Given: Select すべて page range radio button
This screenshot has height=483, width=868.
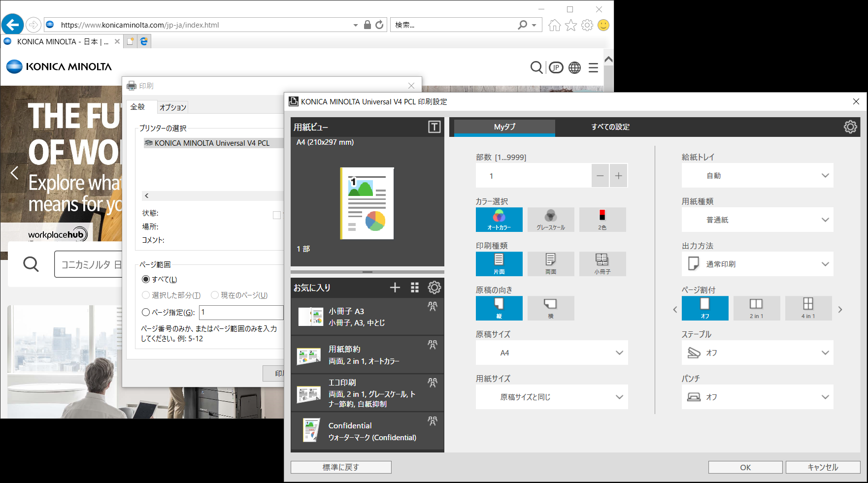Looking at the screenshot, I should pyautogui.click(x=146, y=279).
